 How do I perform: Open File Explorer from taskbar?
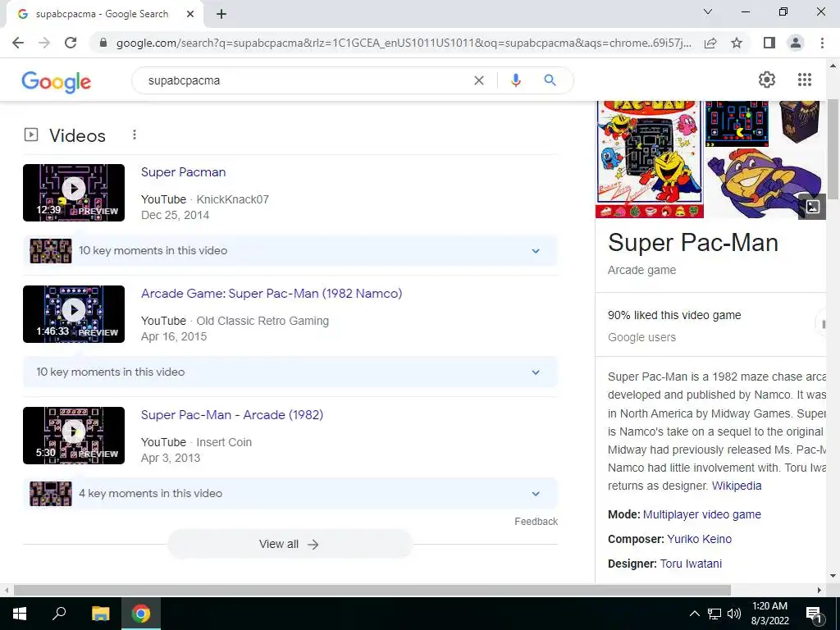click(100, 614)
